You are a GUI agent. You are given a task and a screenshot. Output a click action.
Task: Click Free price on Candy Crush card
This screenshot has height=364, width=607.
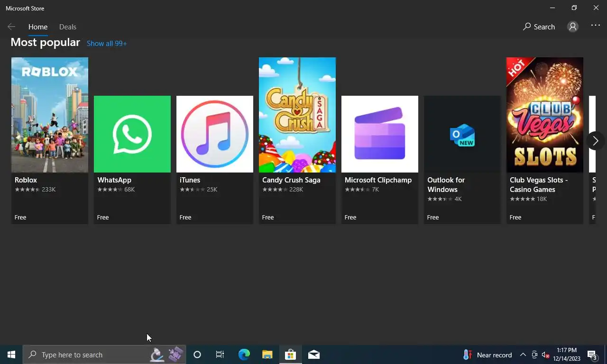pyautogui.click(x=268, y=218)
